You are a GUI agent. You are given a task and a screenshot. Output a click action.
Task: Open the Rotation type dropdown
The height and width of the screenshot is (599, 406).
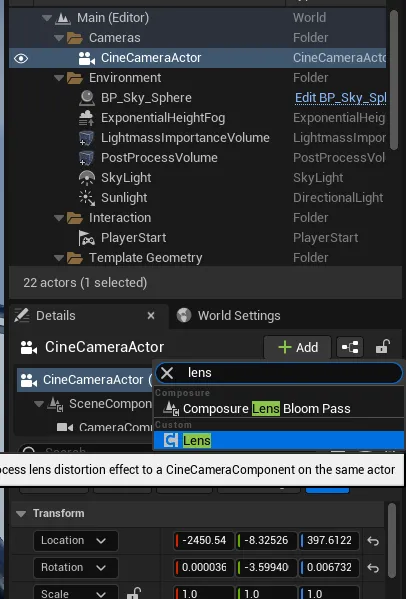76,567
